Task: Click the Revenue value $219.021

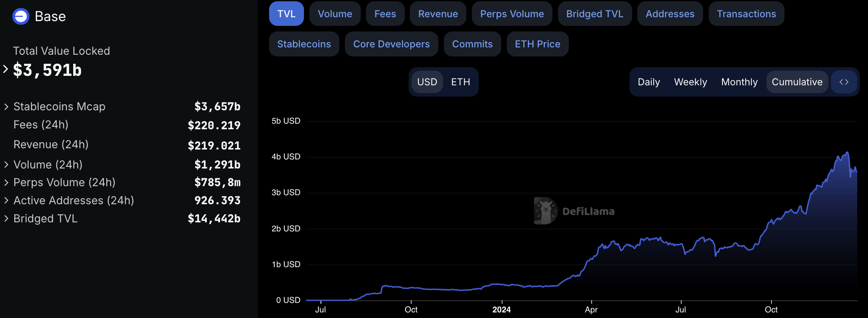Action: tap(214, 146)
